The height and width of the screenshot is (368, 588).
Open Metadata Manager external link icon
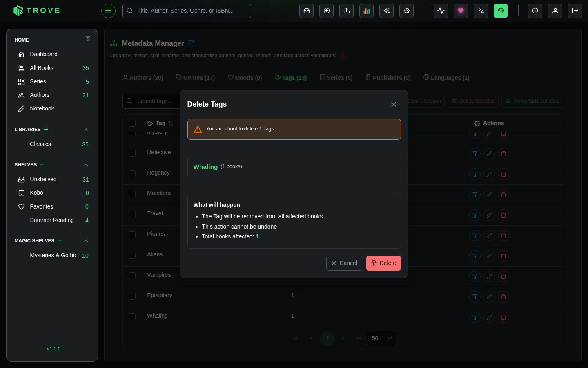(x=192, y=43)
